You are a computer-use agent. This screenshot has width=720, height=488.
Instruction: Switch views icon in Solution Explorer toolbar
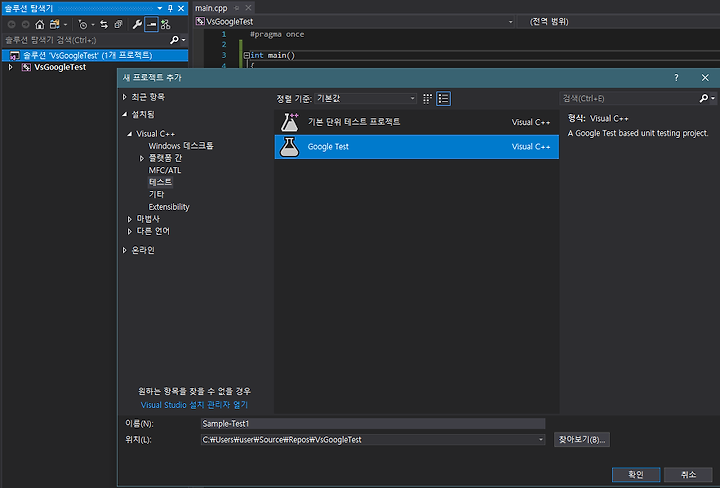[x=55, y=24]
